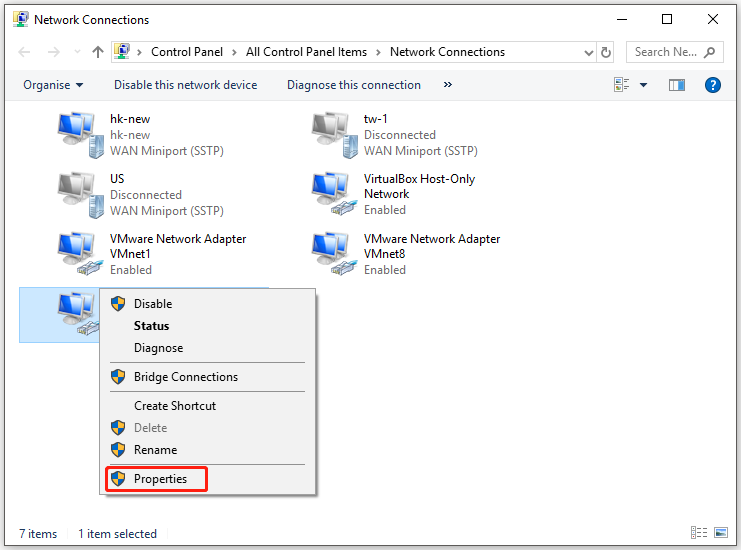The image size is (741, 550).
Task: Click the Network Connections title bar icon
Action: pos(20,19)
